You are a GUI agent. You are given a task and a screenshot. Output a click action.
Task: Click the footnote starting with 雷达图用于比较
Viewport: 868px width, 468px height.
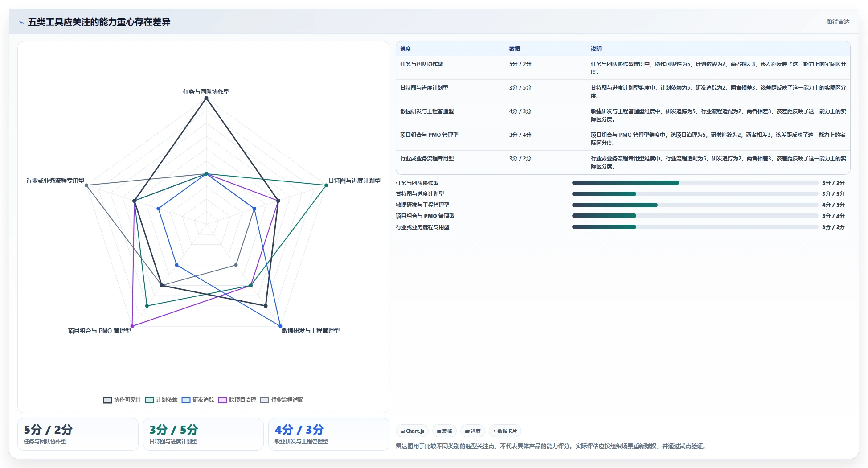click(552, 446)
